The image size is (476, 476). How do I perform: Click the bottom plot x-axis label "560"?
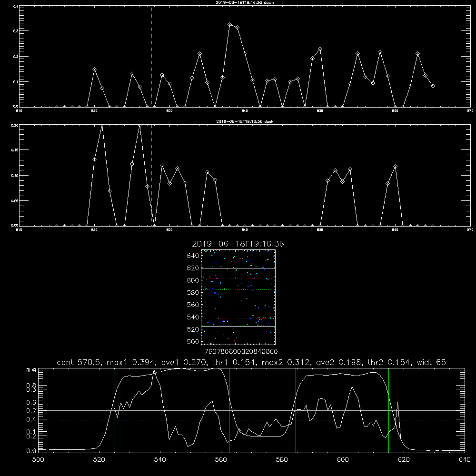pos(221,460)
